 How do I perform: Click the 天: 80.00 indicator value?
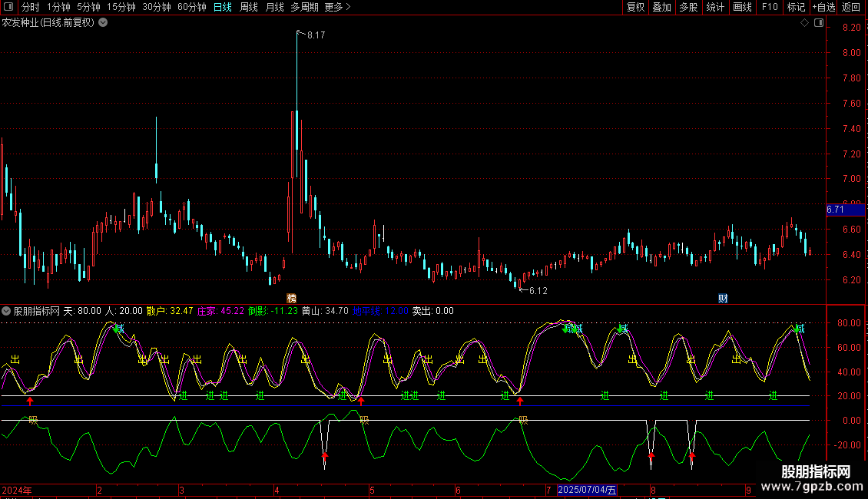(82, 311)
